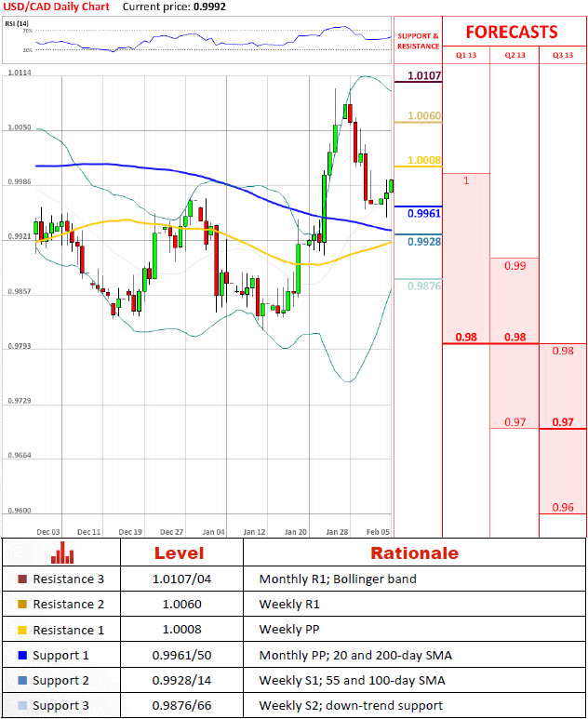The image size is (588, 719).
Task: Click the 'Jan 04' date axis label
Action: click(x=213, y=532)
